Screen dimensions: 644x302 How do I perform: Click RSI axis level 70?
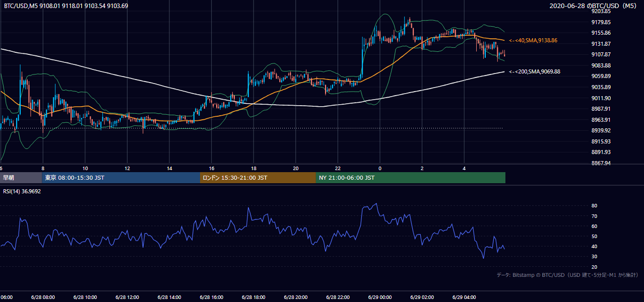pos(595,216)
